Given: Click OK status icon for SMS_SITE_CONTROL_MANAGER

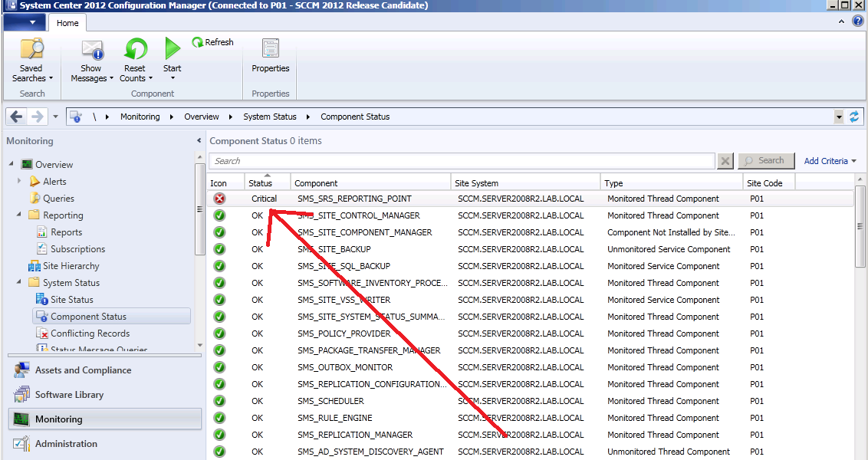Looking at the screenshot, I should pyautogui.click(x=220, y=215).
